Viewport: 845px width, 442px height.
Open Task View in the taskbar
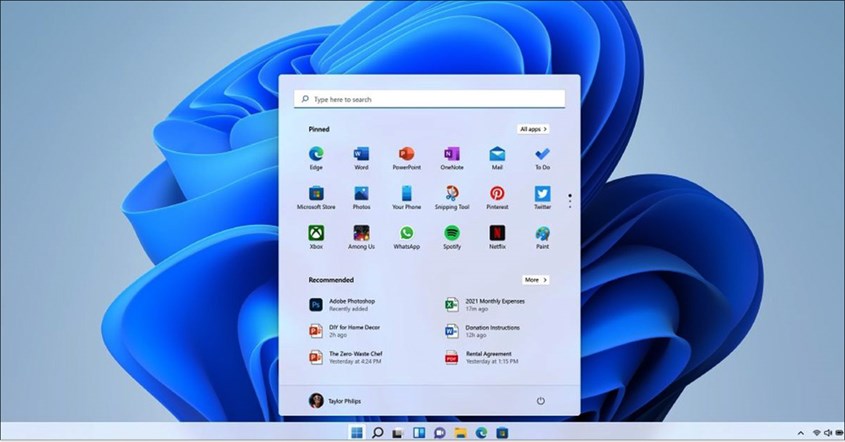[x=398, y=432]
